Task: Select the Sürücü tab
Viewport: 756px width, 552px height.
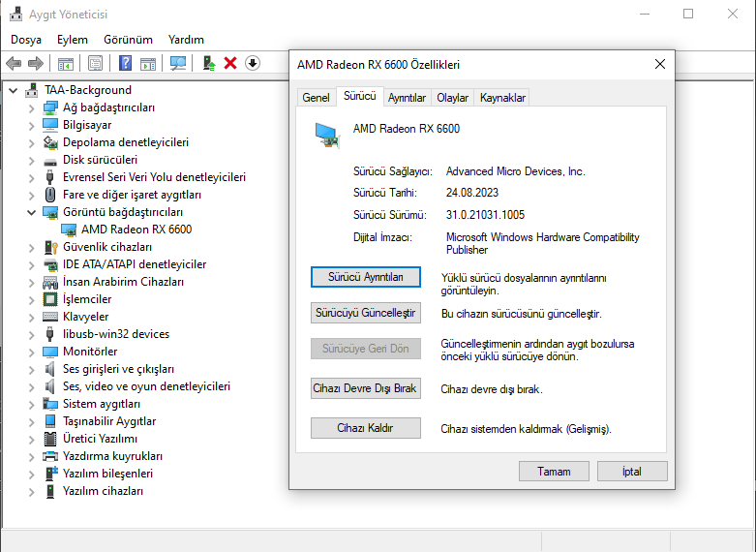Action: coord(360,96)
